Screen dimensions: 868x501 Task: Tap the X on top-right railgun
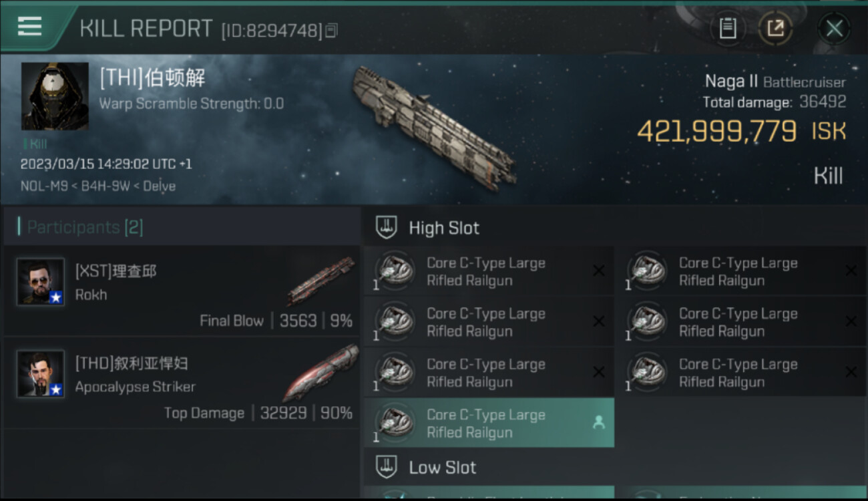coord(851,271)
